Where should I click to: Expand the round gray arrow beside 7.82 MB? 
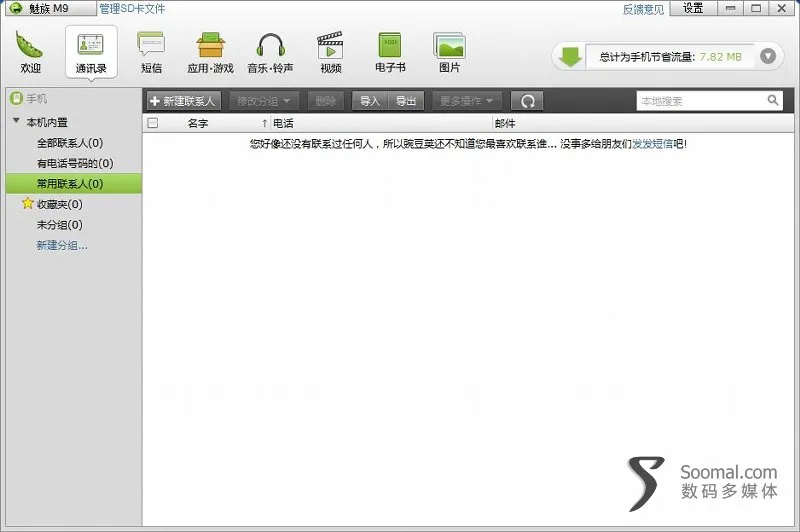768,56
